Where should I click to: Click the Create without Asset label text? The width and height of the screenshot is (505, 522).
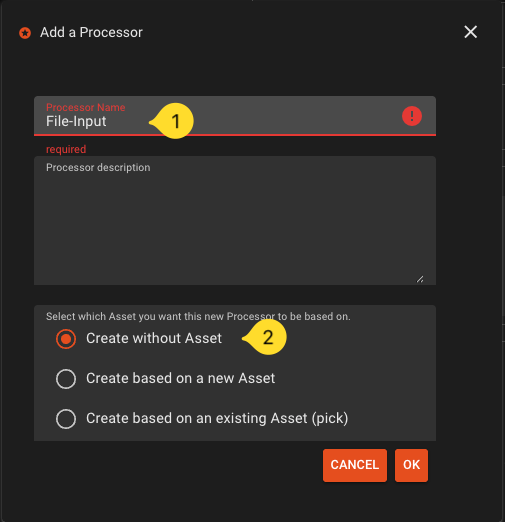click(154, 338)
